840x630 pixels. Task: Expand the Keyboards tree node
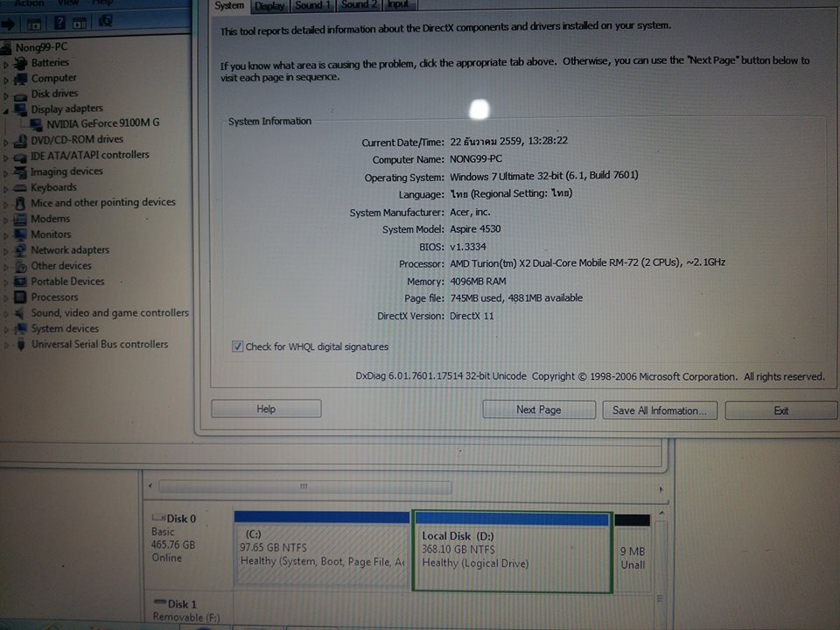point(6,189)
